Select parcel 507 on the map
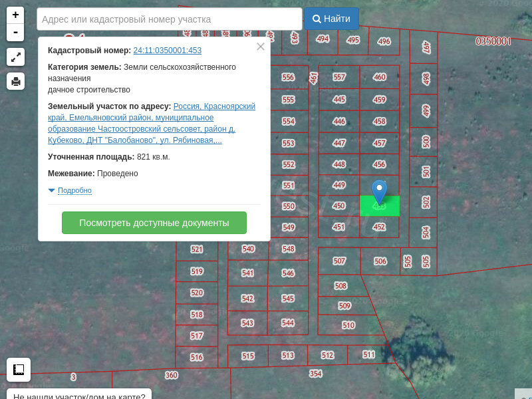 339,261
